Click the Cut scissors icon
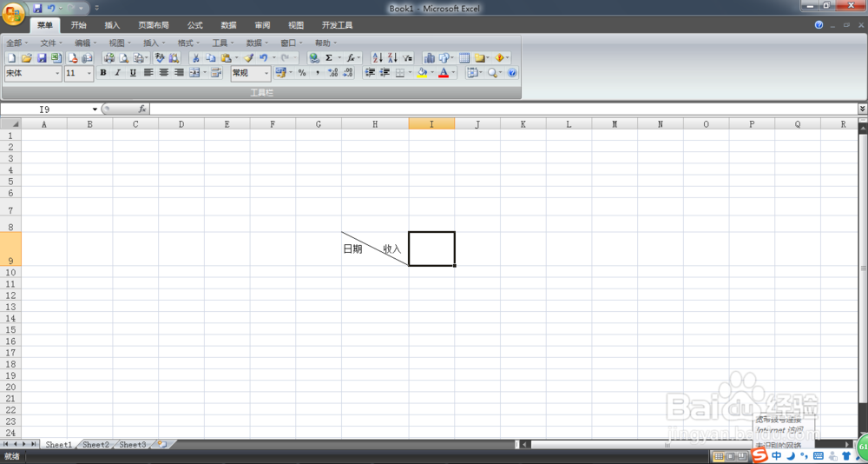The width and height of the screenshot is (868, 464). 195,57
